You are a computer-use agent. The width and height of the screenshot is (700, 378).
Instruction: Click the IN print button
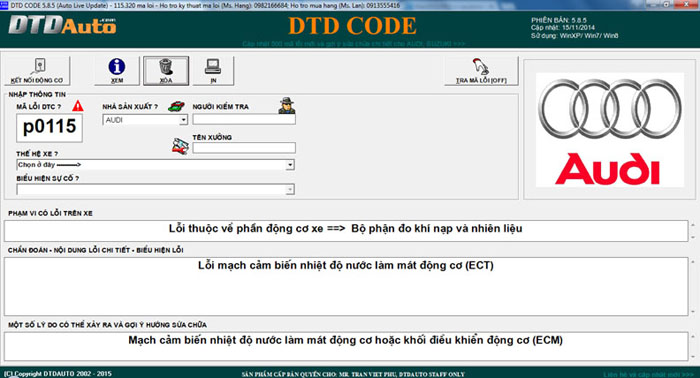coord(213,71)
